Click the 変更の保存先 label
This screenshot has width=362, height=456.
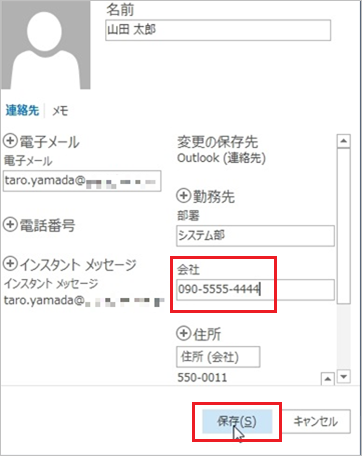(x=217, y=142)
